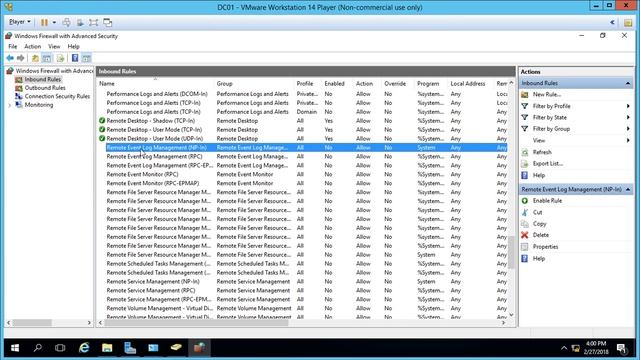The height and width of the screenshot is (360, 640).
Task: Toggle the Show/Hide Action Pane toolbar icon
Action: (87, 58)
